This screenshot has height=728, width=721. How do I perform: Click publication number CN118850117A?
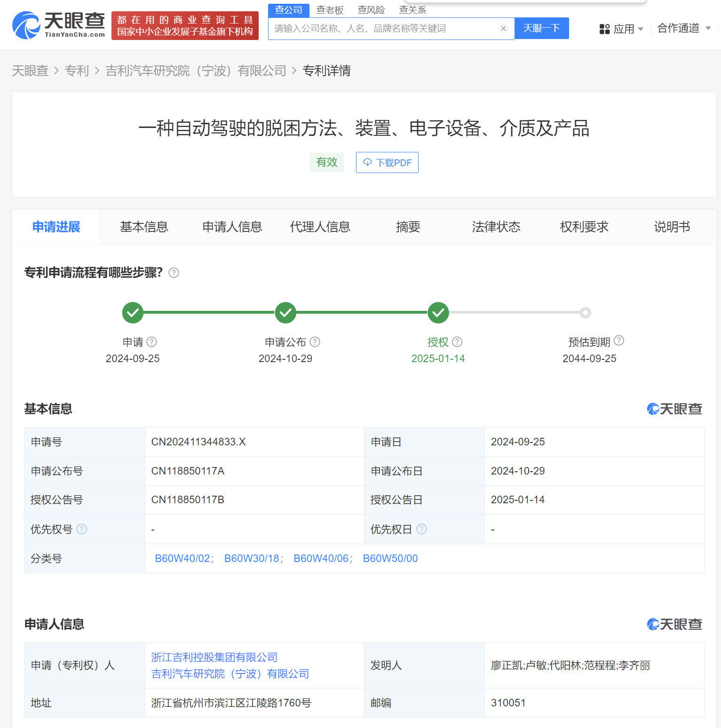point(188,471)
